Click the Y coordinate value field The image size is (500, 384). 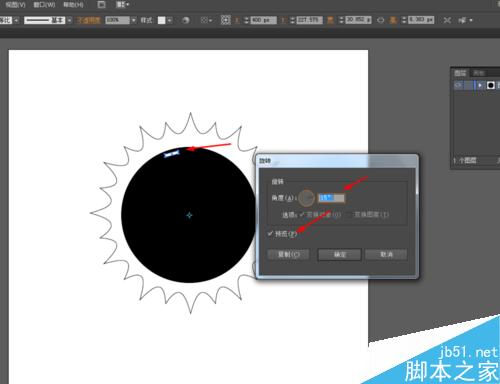(310, 20)
